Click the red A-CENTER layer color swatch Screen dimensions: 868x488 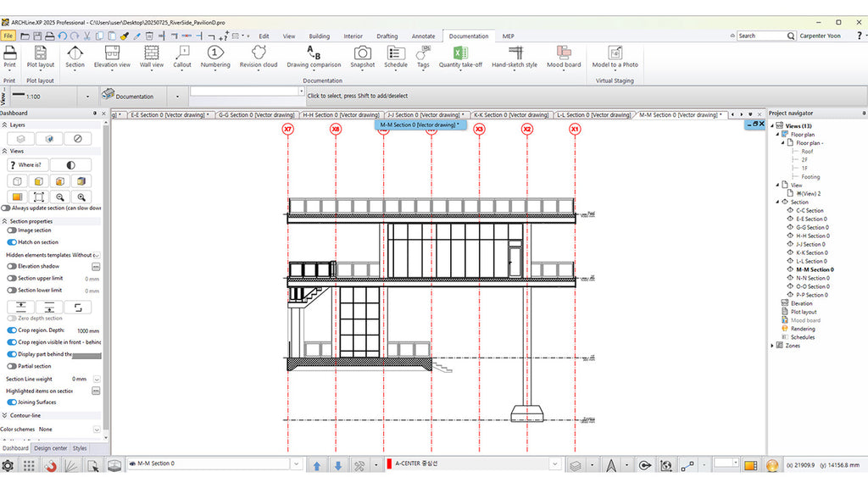389,463
